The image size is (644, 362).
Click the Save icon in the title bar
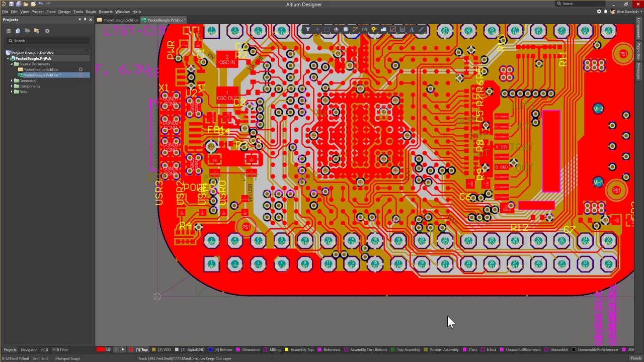12,4
